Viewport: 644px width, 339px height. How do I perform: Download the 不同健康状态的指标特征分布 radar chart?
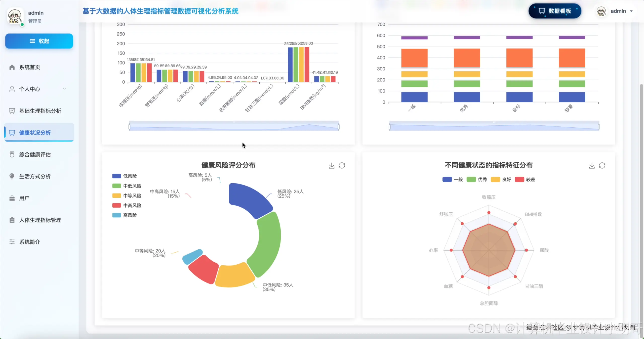pos(592,166)
